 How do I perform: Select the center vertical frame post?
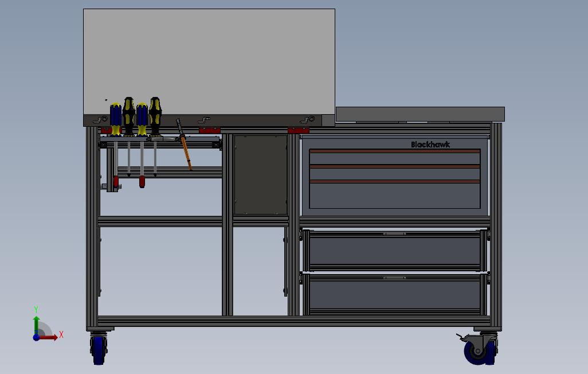point(228,224)
